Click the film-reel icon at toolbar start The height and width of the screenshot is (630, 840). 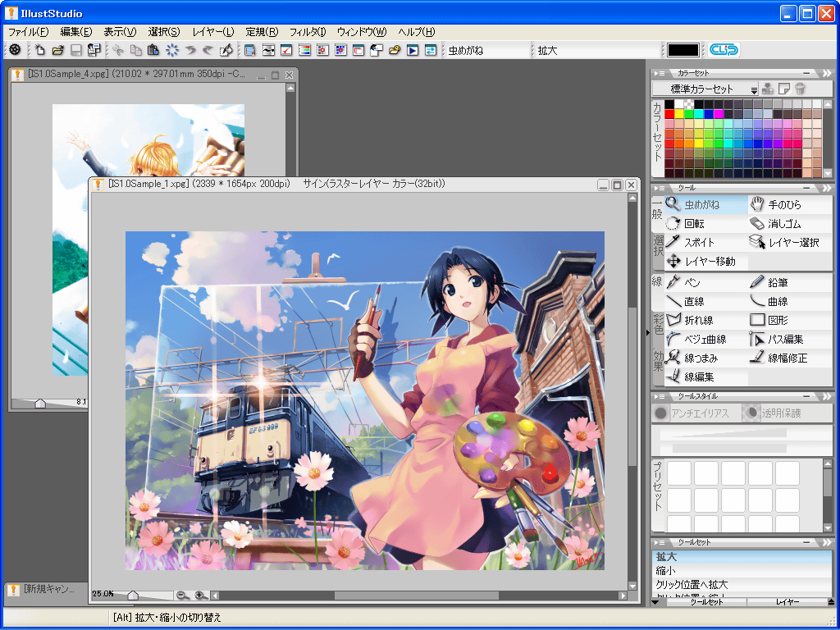pyautogui.click(x=15, y=50)
